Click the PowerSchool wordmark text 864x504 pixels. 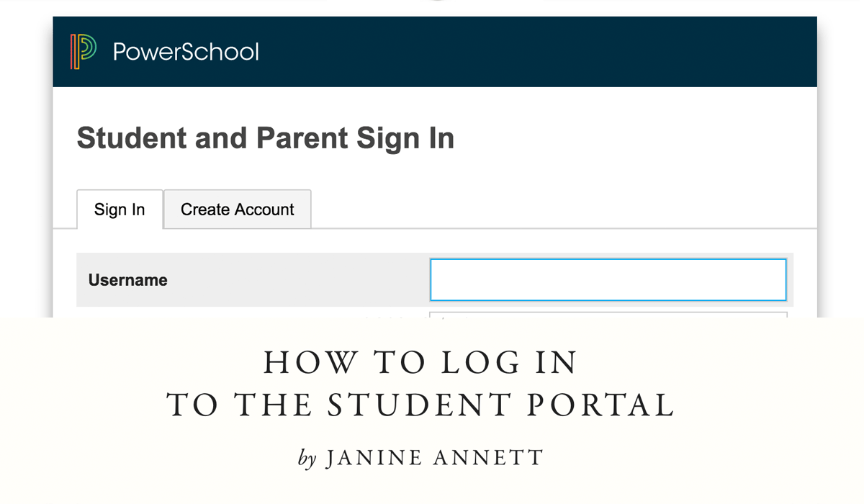click(x=186, y=52)
